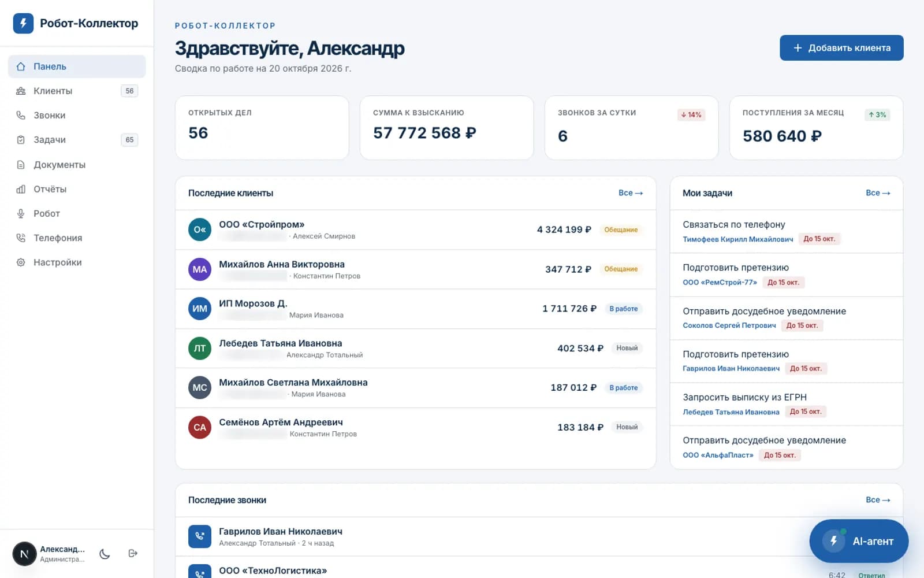Open Робот microphone icon in sidebar
This screenshot has width=924, height=578.
[x=21, y=213]
